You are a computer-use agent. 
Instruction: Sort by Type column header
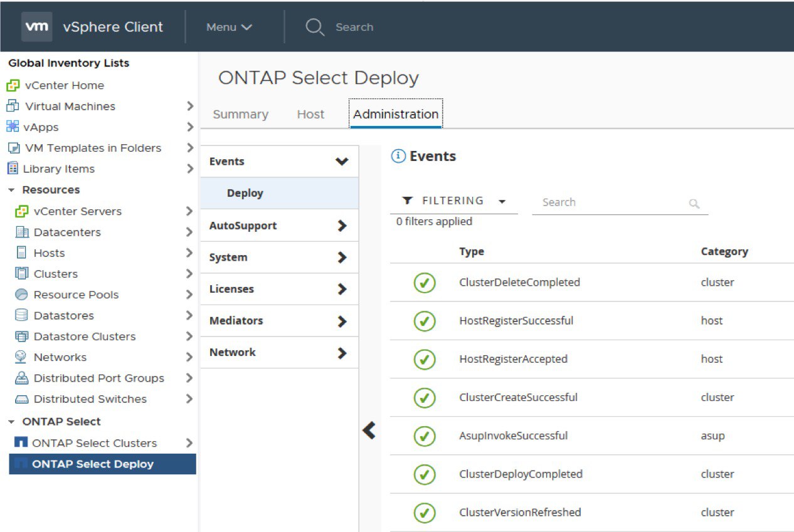(472, 251)
